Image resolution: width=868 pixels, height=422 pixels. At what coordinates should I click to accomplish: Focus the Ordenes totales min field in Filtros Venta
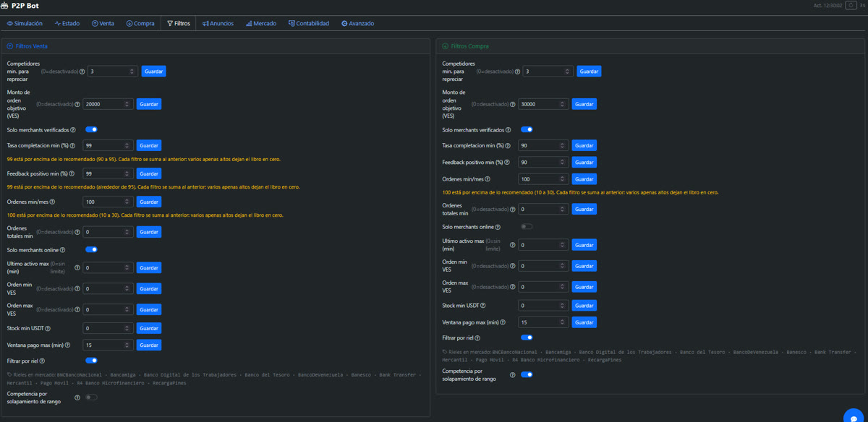click(x=109, y=232)
